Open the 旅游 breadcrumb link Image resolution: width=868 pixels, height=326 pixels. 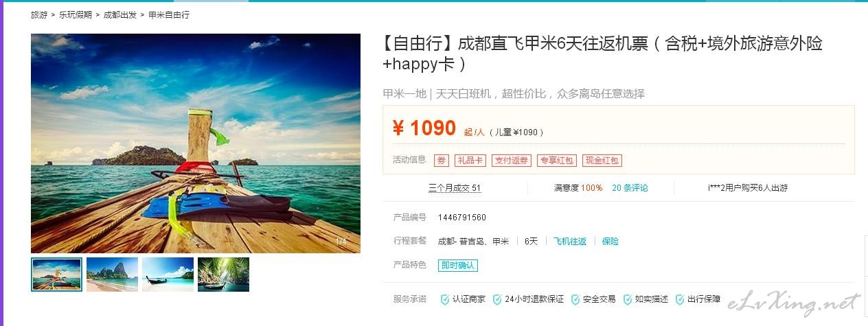(x=39, y=14)
